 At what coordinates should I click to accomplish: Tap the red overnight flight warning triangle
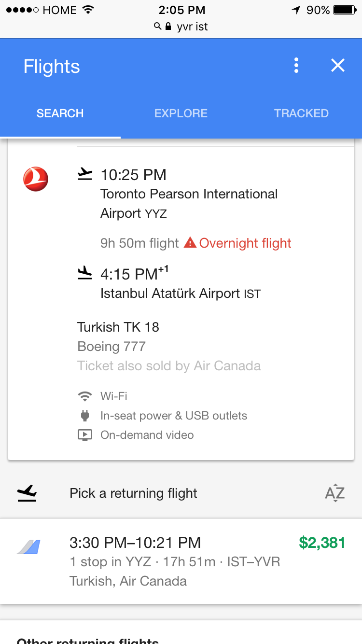pyautogui.click(x=190, y=243)
